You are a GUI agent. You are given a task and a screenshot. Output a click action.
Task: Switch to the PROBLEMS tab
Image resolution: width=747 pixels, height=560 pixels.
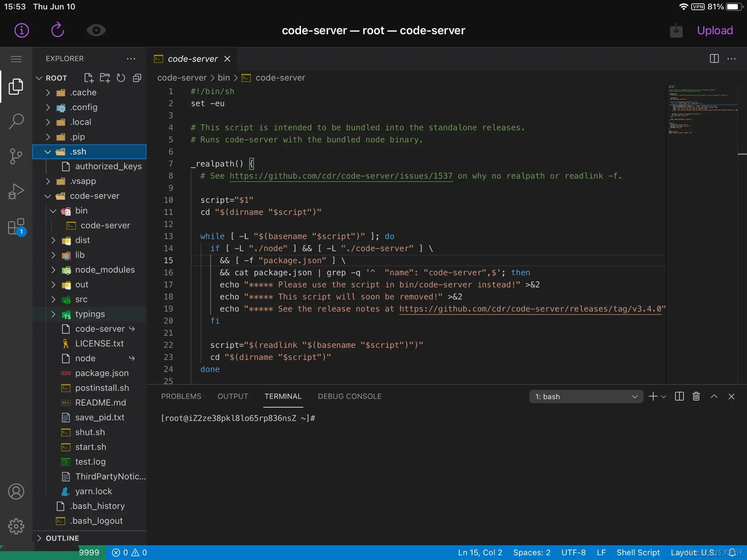coord(181,396)
